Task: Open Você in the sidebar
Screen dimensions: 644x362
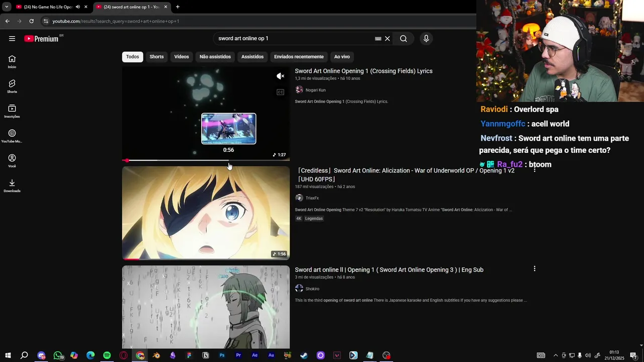Action: (12, 161)
